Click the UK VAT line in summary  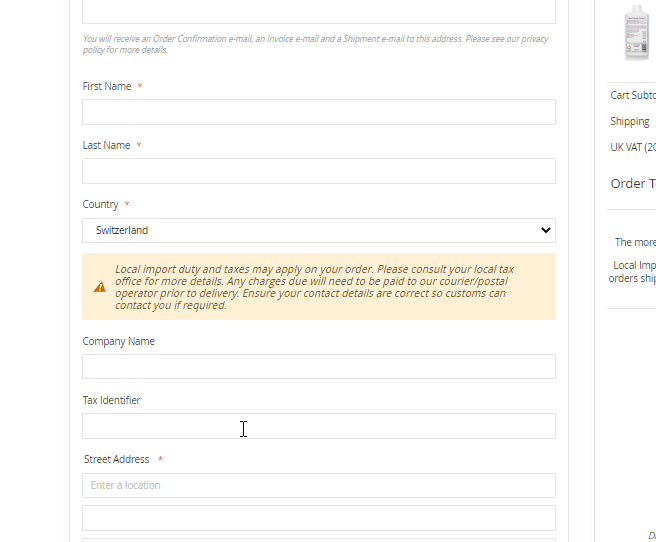pyautogui.click(x=633, y=147)
